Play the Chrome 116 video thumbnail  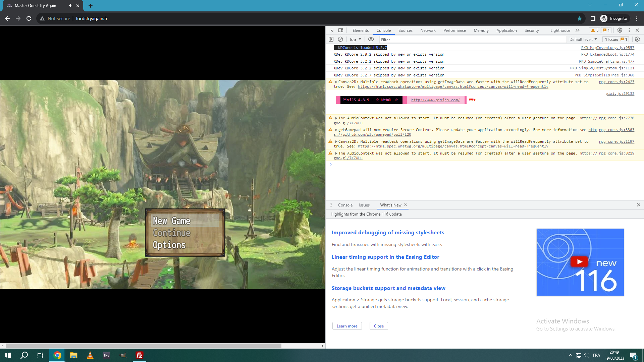pos(580,262)
